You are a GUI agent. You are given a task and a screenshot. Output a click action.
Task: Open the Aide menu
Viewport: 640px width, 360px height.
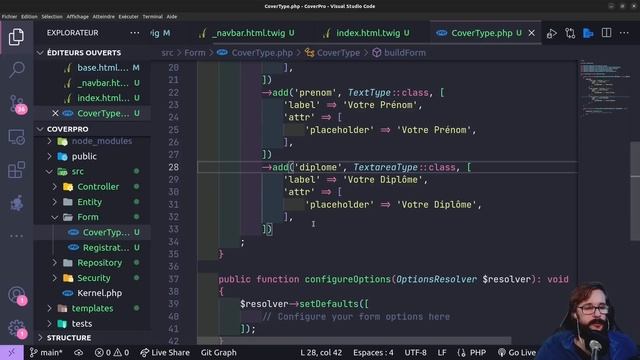172,17
